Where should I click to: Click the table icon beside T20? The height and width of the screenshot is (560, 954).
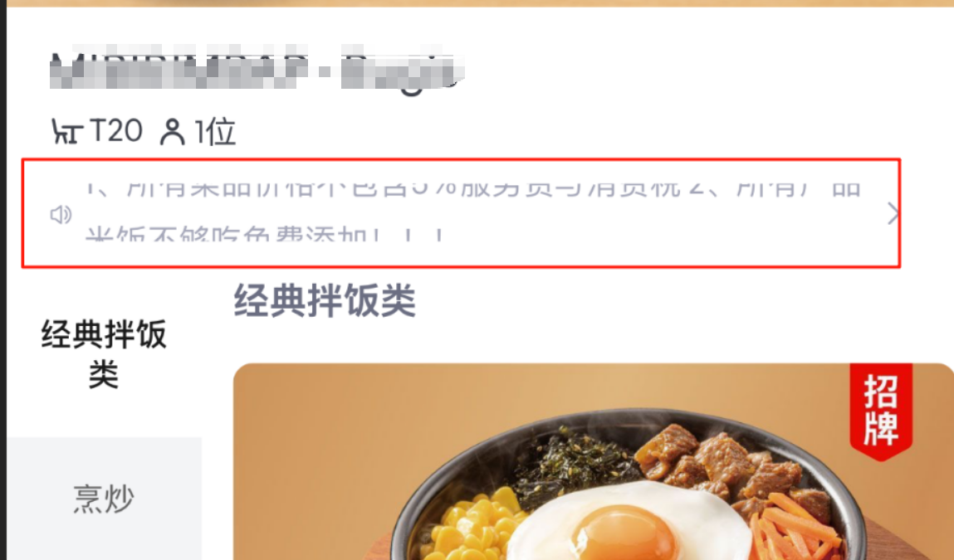[67, 131]
